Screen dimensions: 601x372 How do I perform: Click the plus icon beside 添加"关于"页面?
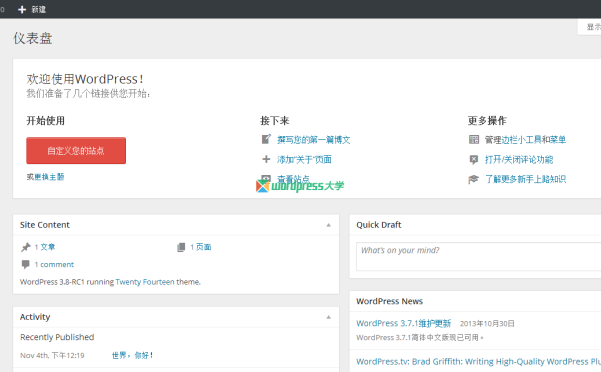[266, 159]
